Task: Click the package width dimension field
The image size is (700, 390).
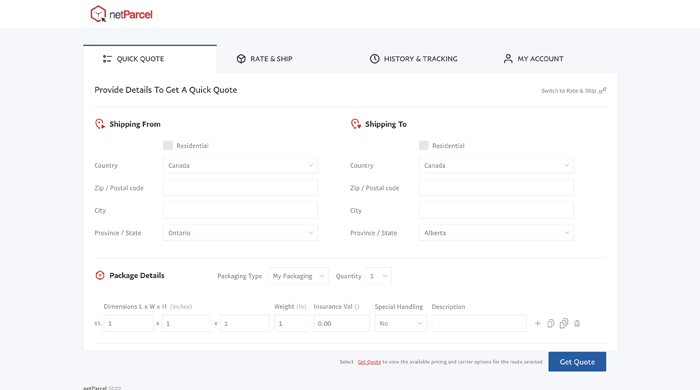Action: click(187, 324)
